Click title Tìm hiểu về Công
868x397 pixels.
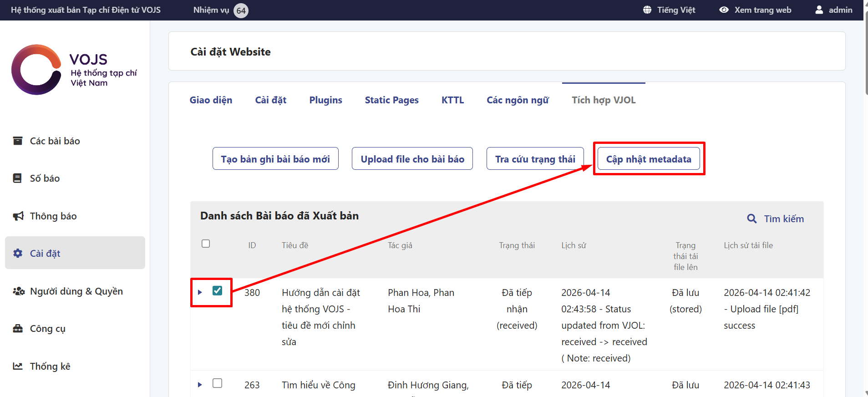[x=319, y=385]
